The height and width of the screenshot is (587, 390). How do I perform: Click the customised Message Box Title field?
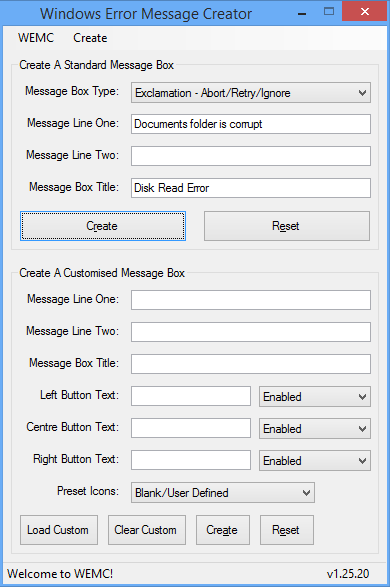click(x=251, y=364)
